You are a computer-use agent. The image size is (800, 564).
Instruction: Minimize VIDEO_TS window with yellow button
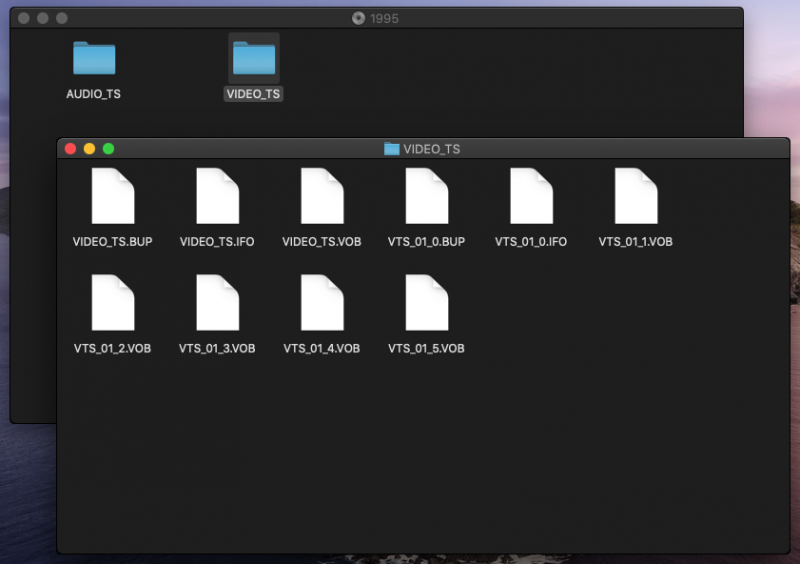coord(89,149)
